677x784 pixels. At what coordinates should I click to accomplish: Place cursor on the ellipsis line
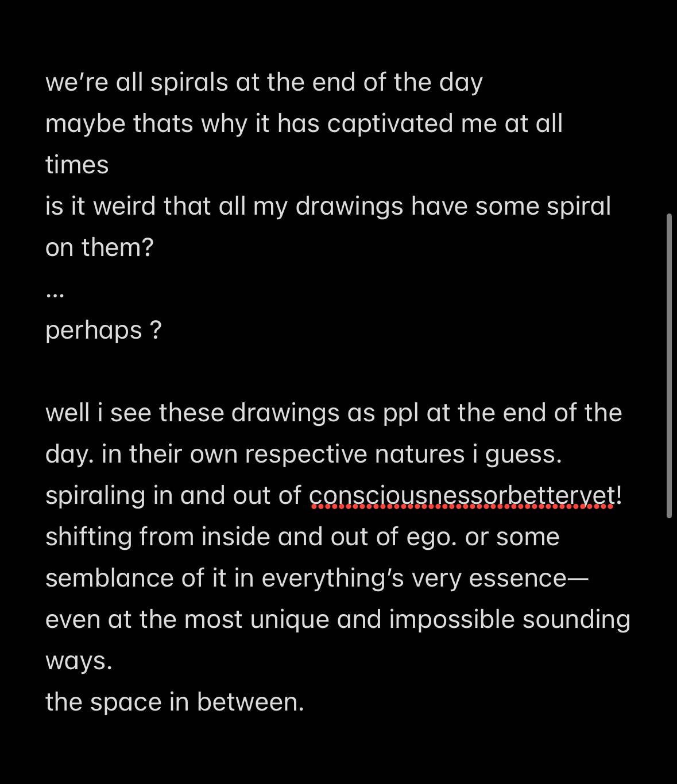55,289
